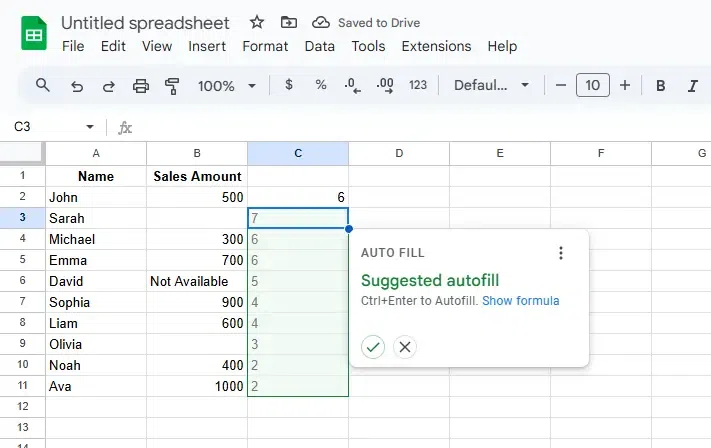Viewport: 711px width, 448px height.
Task: Reject the suggested autofill with X
Action: pyautogui.click(x=404, y=347)
